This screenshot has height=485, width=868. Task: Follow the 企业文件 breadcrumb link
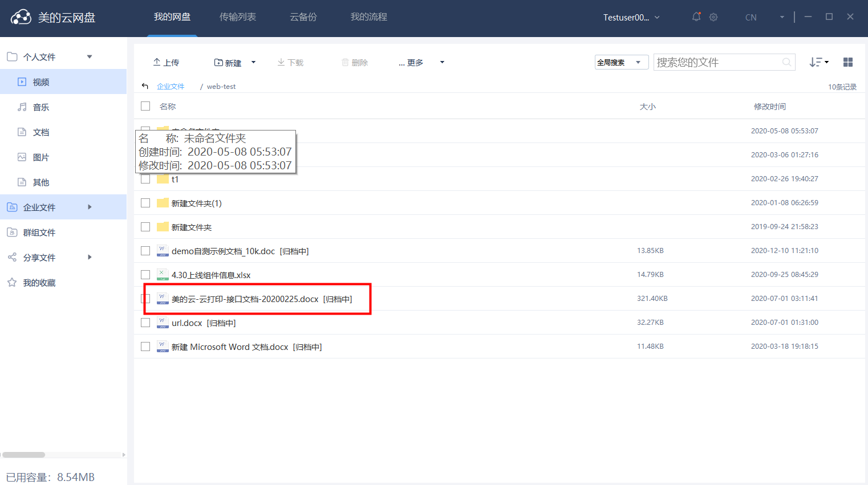click(x=171, y=86)
